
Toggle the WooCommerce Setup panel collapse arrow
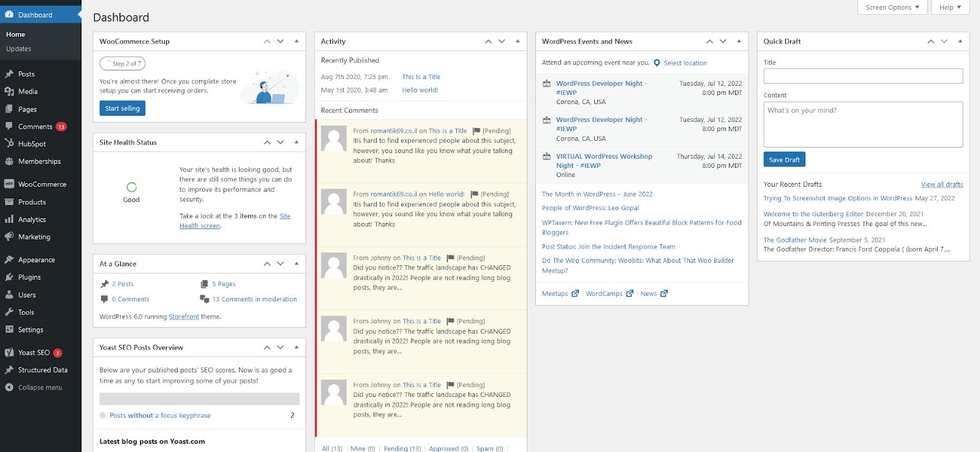point(296,41)
